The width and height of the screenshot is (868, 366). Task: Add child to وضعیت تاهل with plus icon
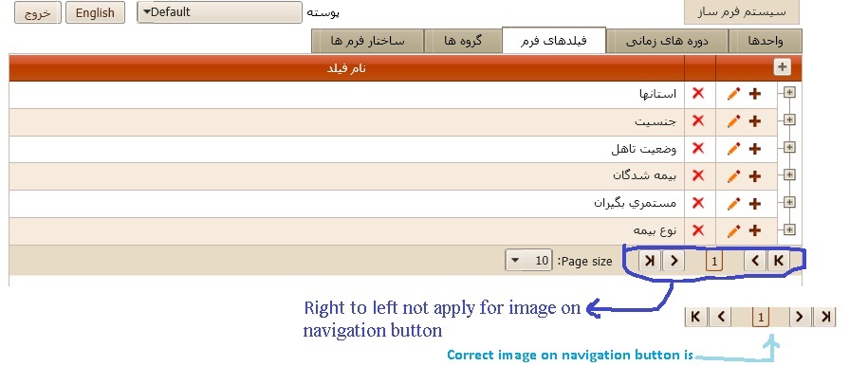coord(754,149)
